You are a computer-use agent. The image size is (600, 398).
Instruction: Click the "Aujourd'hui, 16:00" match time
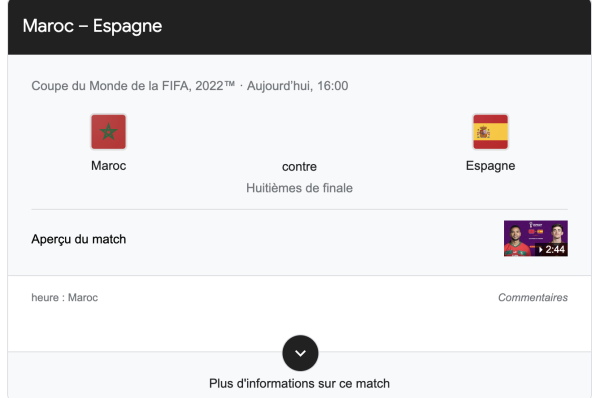[x=297, y=86]
